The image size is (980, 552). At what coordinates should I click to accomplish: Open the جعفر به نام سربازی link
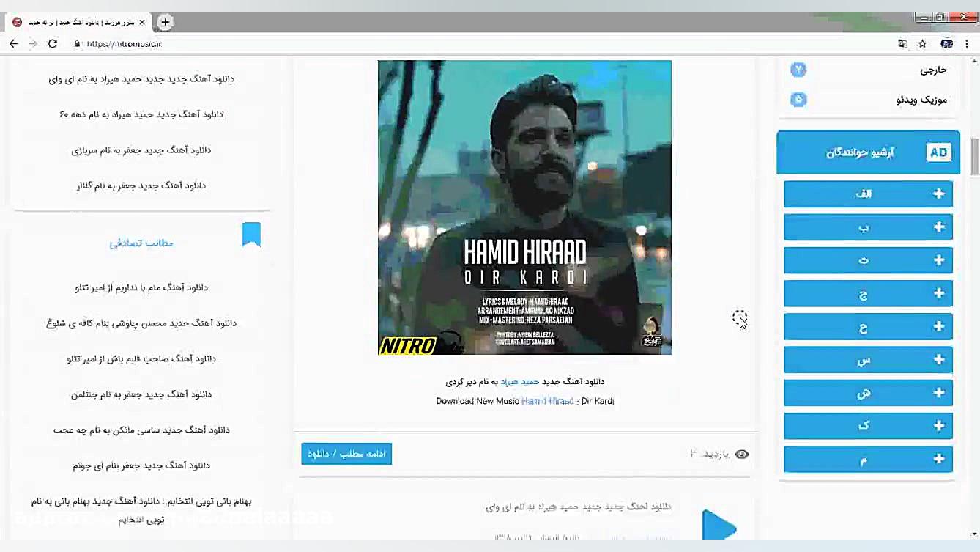coord(141,150)
